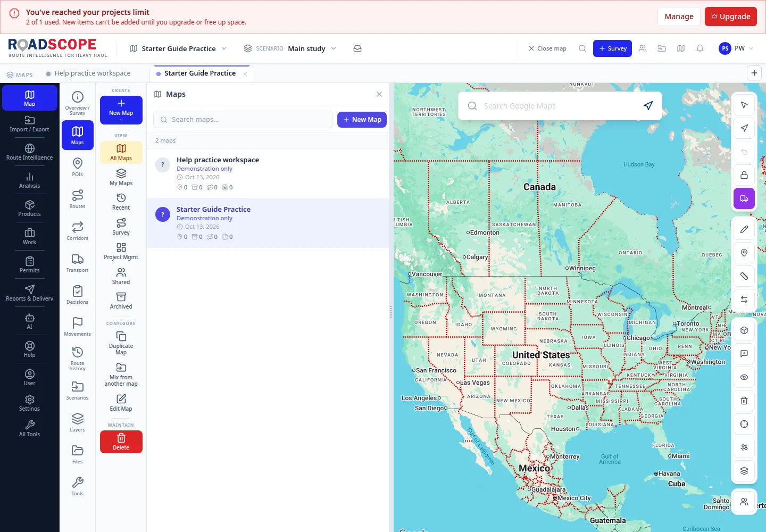Open the PW user account dropdown
Screen dimensions: 766x532
[736, 48]
